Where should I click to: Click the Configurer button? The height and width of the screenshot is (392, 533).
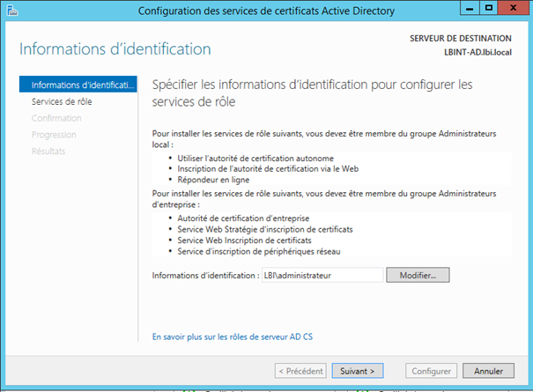coord(431,371)
